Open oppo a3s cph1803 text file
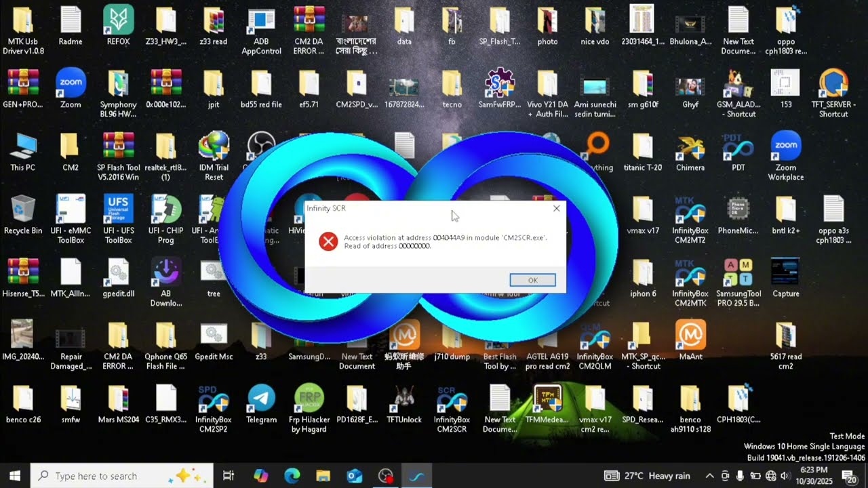The image size is (868, 488). [x=833, y=220]
